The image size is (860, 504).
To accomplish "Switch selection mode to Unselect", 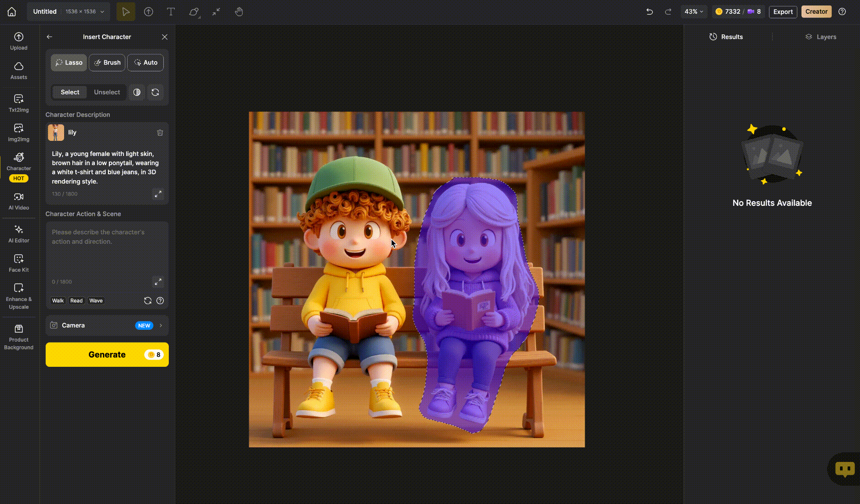I will click(x=107, y=92).
